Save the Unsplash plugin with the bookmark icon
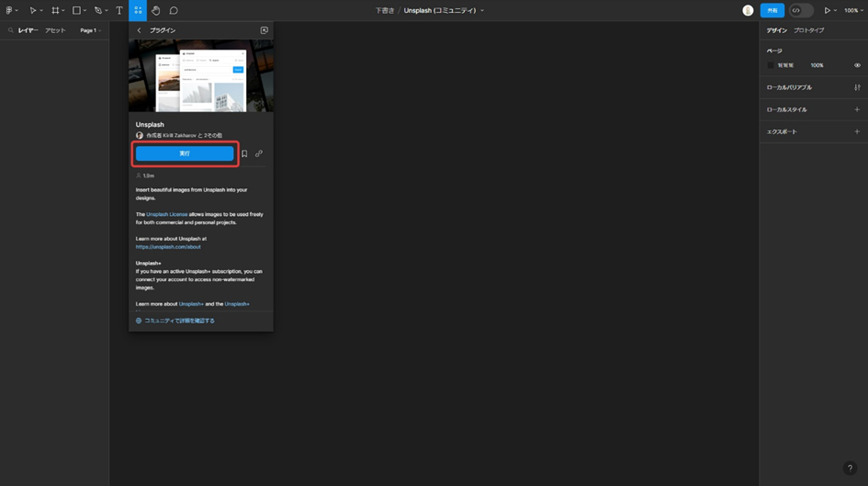 244,153
